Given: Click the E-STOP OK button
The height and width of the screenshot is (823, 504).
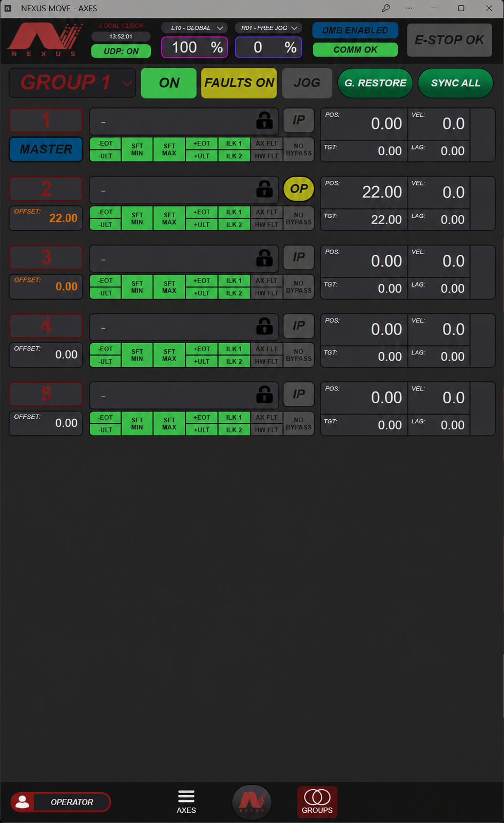Looking at the screenshot, I should coord(450,40).
